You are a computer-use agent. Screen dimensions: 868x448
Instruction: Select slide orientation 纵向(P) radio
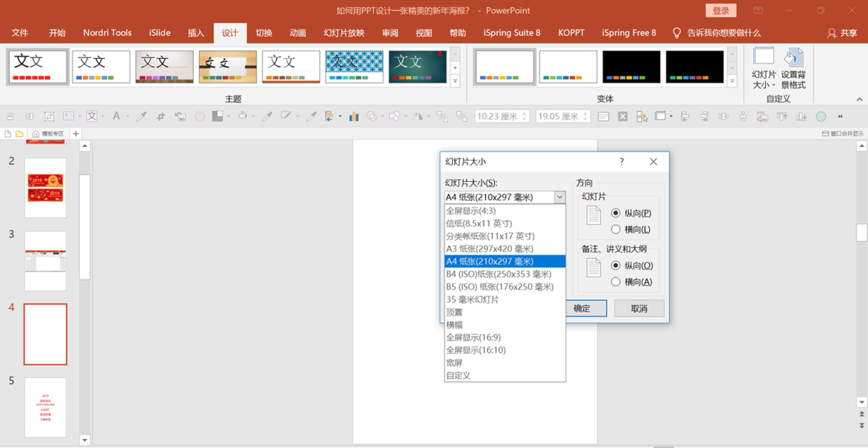point(616,213)
